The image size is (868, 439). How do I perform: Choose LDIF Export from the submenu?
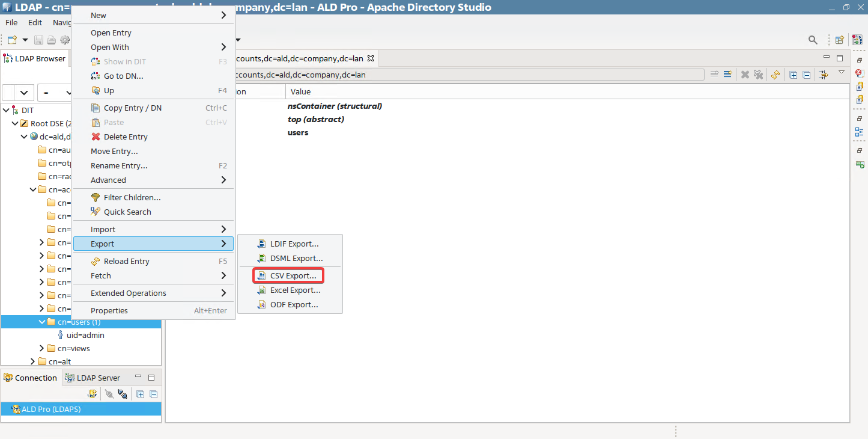pos(290,244)
